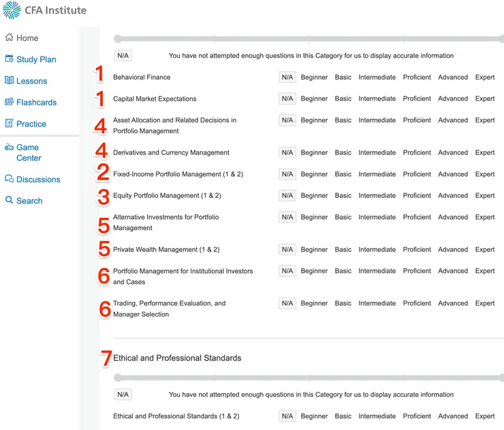
Task: Open the Lessons sidebar menu item
Action: coord(31,81)
